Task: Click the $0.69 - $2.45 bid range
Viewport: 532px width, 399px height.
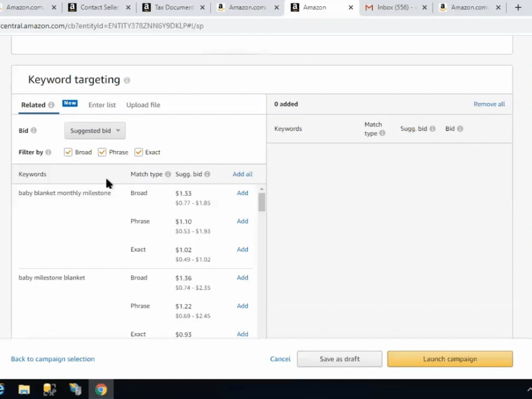Action: click(x=193, y=316)
